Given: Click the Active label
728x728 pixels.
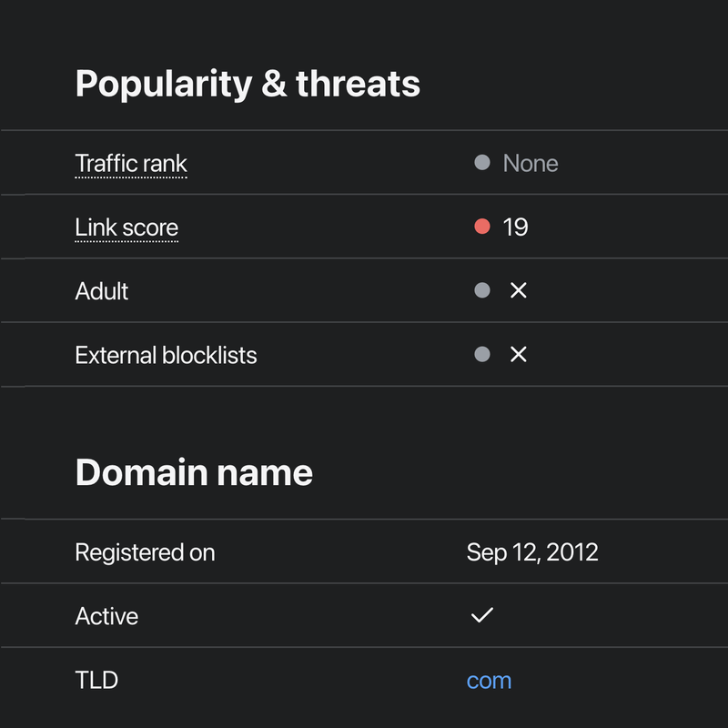Looking at the screenshot, I should [106, 616].
